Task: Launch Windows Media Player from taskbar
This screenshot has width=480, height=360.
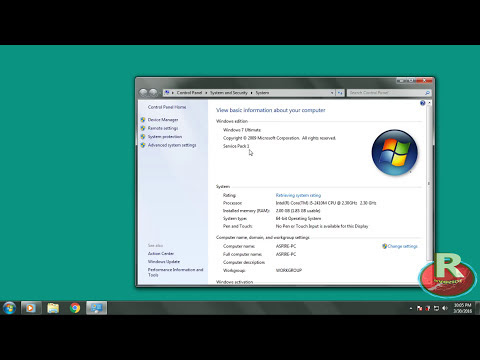Action: coord(31,308)
